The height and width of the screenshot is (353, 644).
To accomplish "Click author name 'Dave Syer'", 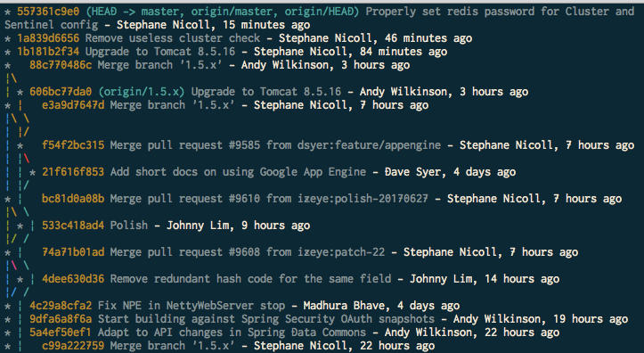I will [412, 172].
